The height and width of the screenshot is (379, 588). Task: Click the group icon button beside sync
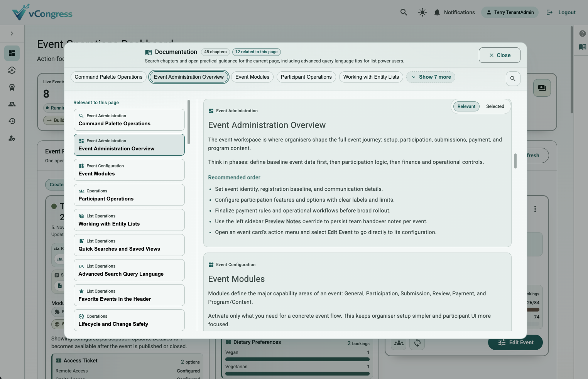tap(399, 343)
